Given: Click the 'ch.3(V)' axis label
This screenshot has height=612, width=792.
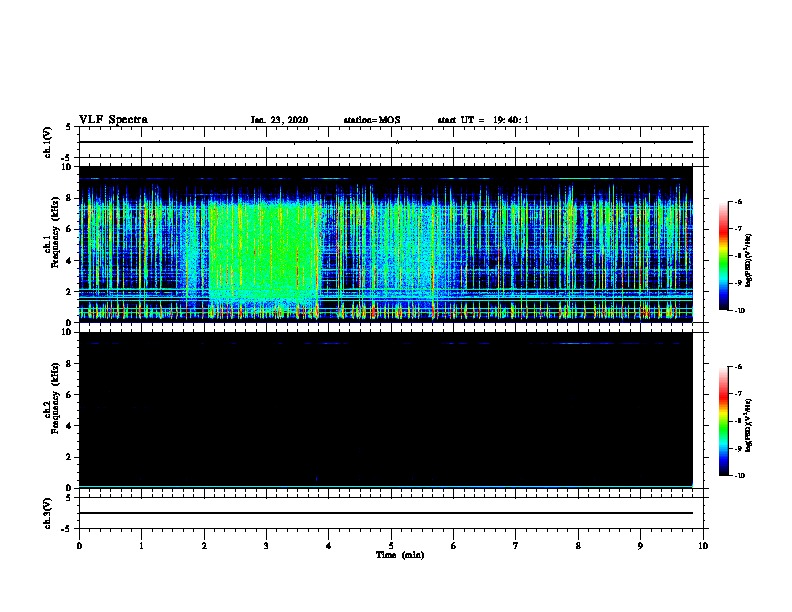Looking at the screenshot, I should click(48, 514).
